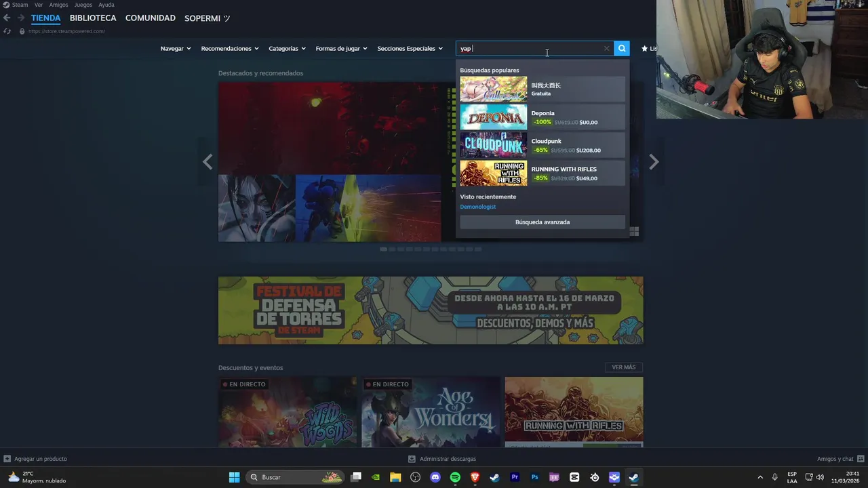Viewport: 868px width, 488px height.
Task: Go forward with the right arrow
Action: 21,18
